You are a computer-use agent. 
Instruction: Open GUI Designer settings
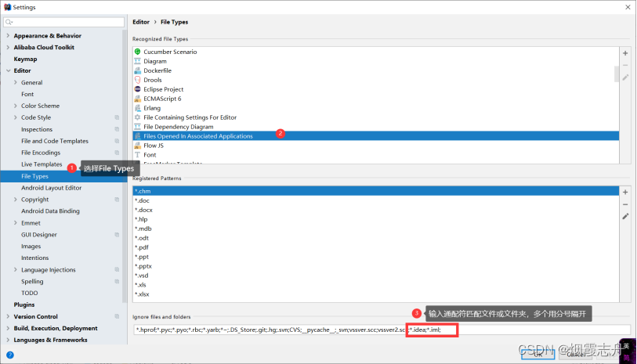tap(39, 235)
